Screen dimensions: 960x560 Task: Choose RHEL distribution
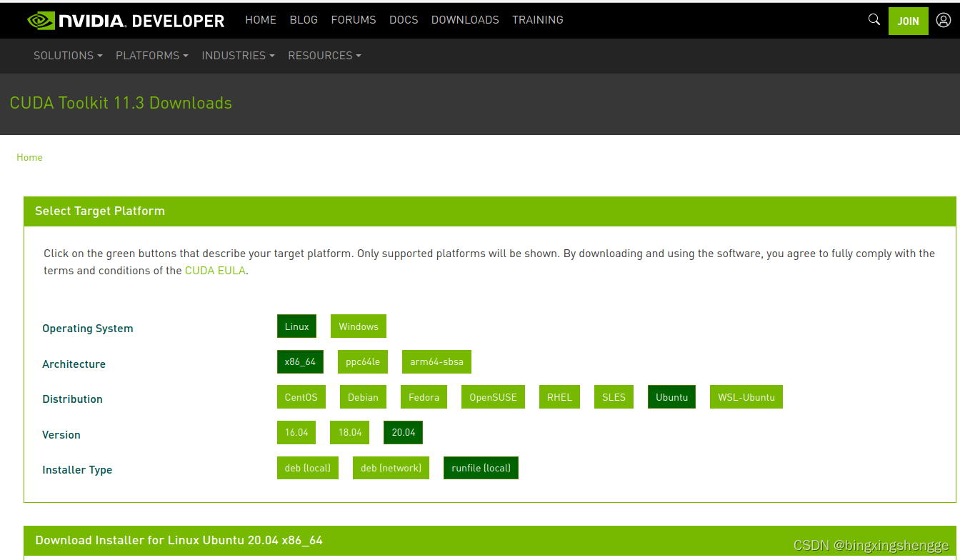(x=559, y=397)
